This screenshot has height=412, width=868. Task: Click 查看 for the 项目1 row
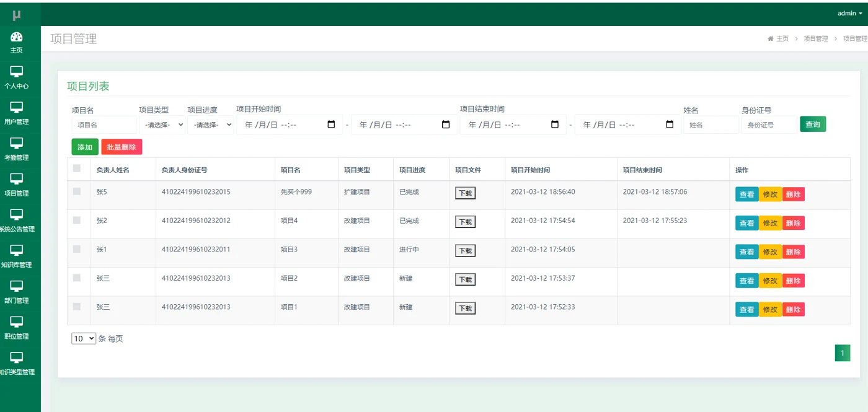(747, 309)
